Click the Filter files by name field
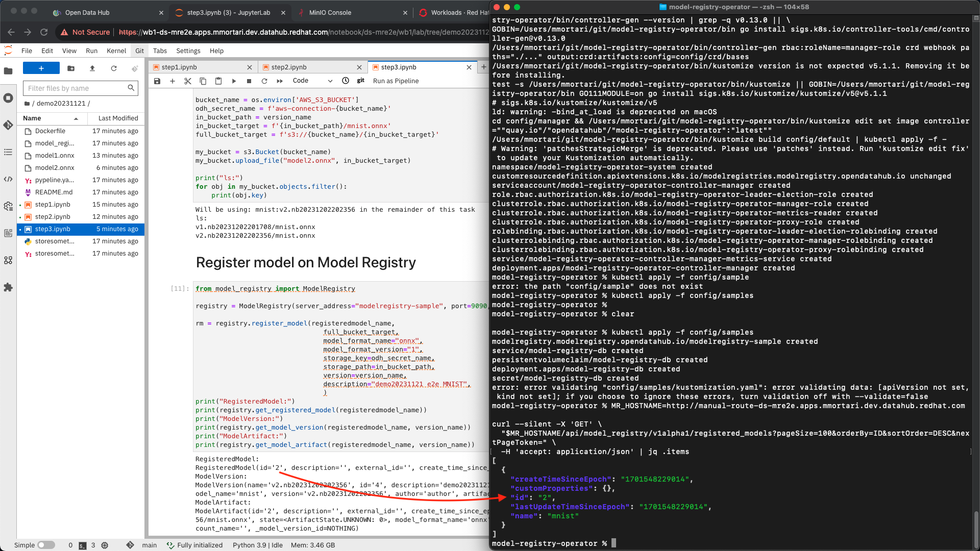 tap(77, 88)
